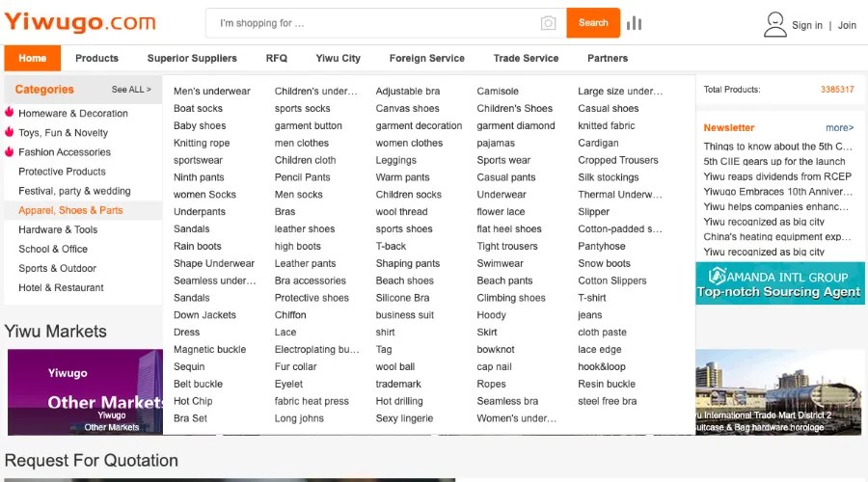868x482 pixels.
Task: Open Superior Suppliers menu item
Action: (x=192, y=58)
